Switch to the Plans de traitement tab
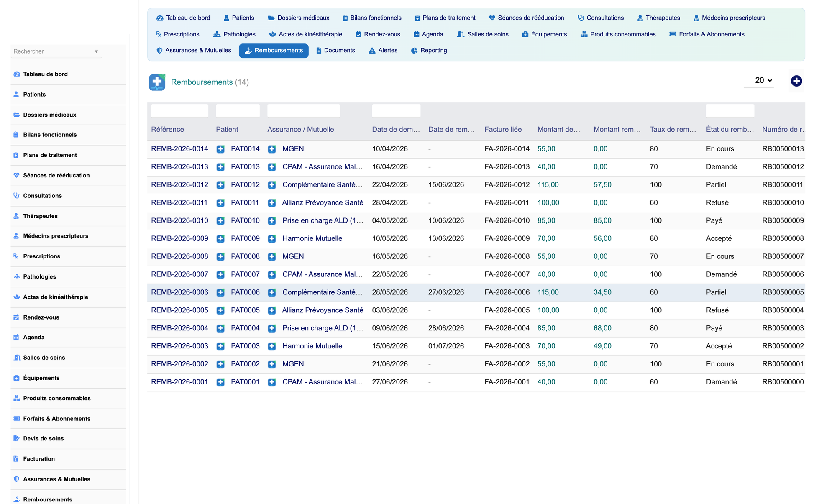 click(x=445, y=18)
